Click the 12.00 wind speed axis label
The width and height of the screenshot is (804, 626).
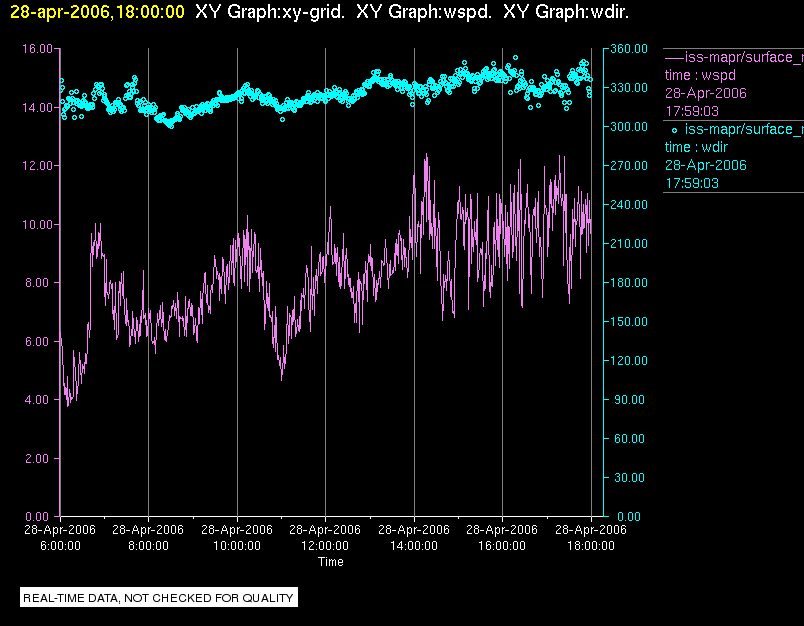[37, 166]
